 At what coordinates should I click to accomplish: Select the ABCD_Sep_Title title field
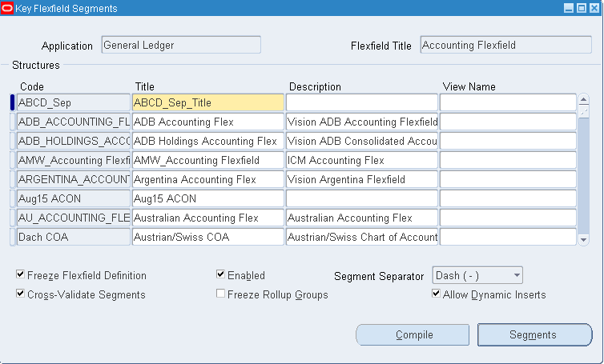point(207,102)
